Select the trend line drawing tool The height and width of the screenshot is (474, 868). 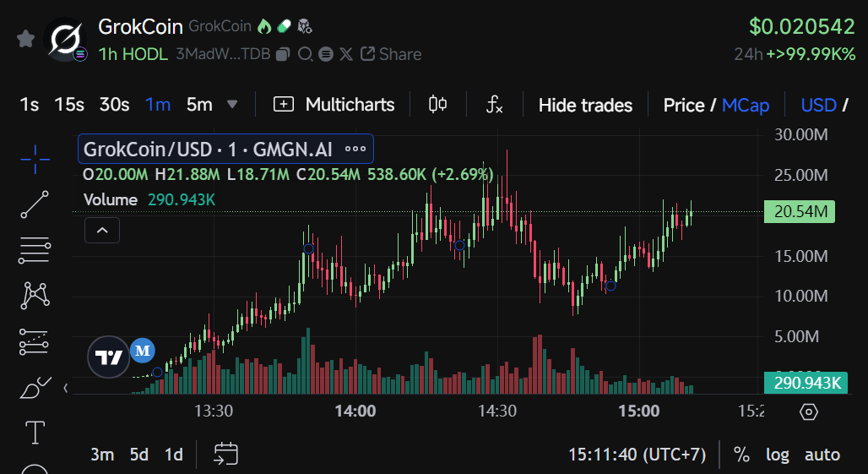(x=35, y=204)
